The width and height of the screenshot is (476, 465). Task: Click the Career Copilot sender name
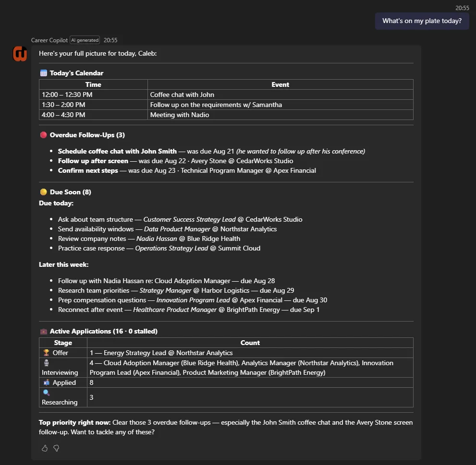49,40
